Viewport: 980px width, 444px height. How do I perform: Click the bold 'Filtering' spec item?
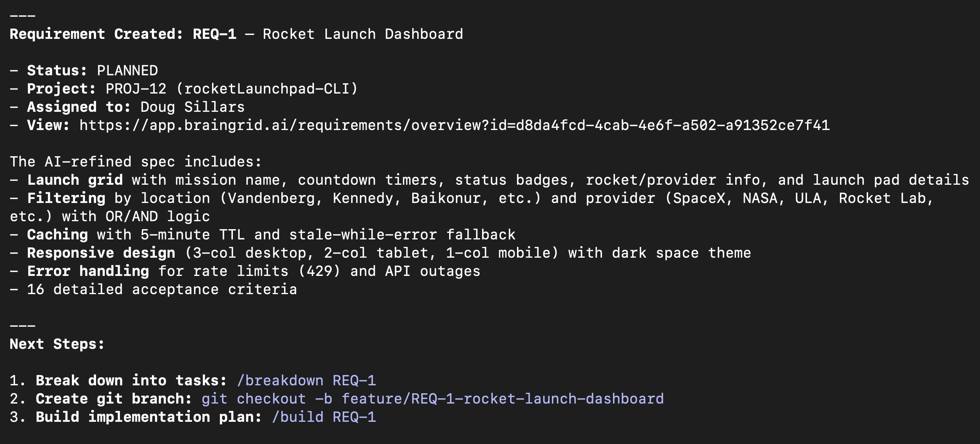coord(66,198)
